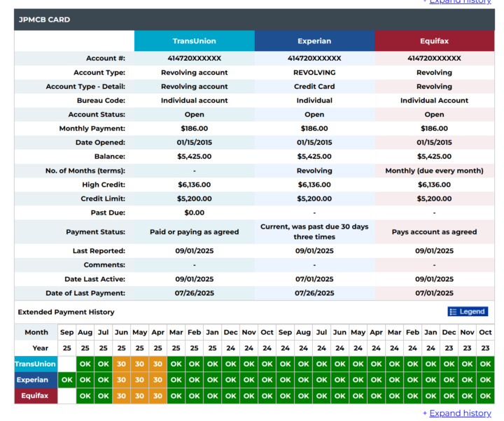Viewport: 504px width, 421px height.
Task: Click the Account Status: label
Action: [97, 114]
